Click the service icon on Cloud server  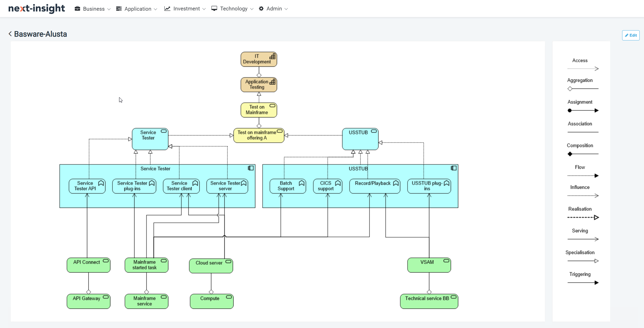point(228,262)
